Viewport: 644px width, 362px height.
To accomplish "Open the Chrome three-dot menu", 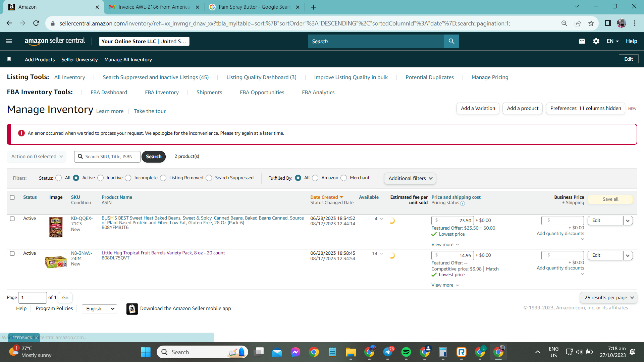I will pyautogui.click(x=635, y=23).
